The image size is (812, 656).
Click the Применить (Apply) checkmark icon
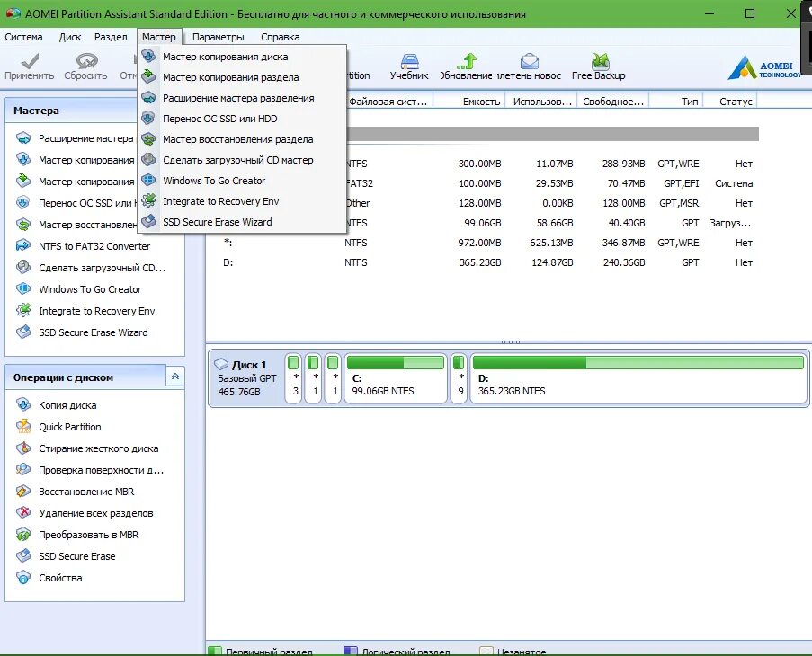(30, 61)
